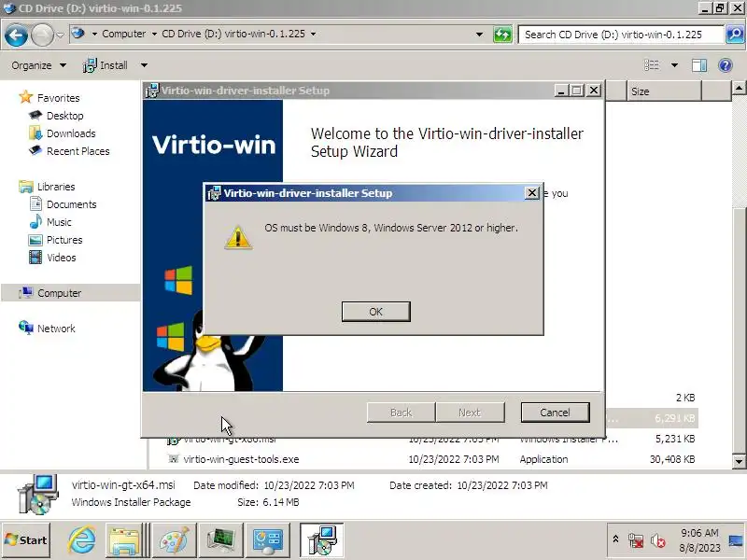Open the control panel taskbar icon
Image resolution: width=747 pixels, height=560 pixels.
click(x=268, y=540)
